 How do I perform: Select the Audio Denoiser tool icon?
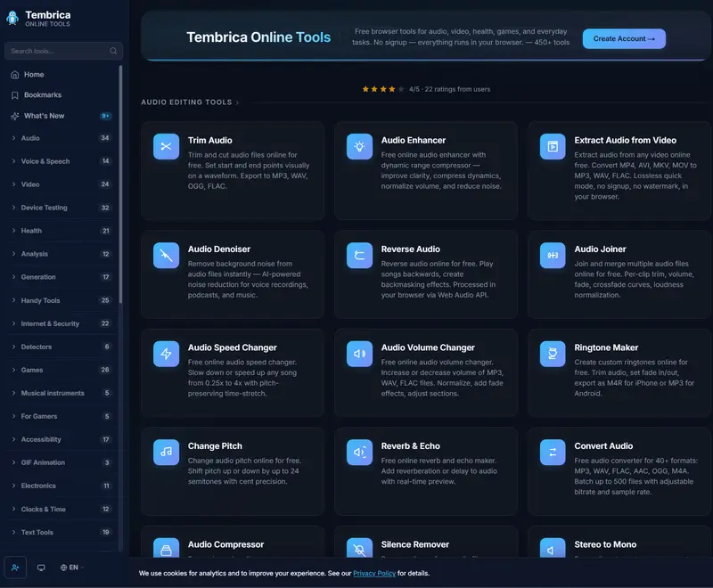coord(166,256)
